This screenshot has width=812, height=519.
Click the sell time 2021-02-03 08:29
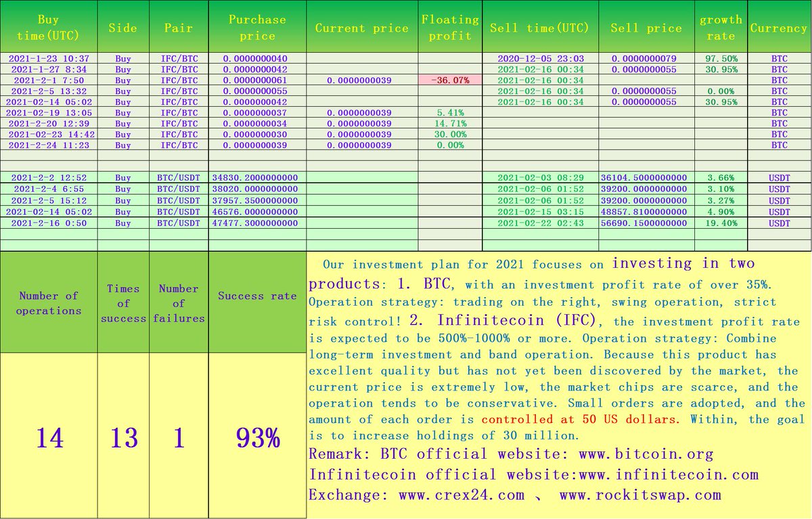(540, 177)
